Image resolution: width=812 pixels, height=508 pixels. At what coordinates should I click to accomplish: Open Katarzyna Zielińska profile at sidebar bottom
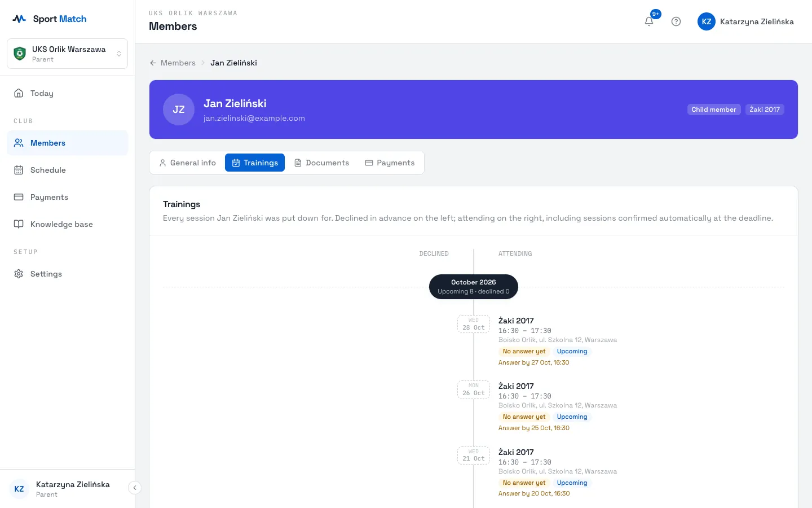tap(67, 489)
